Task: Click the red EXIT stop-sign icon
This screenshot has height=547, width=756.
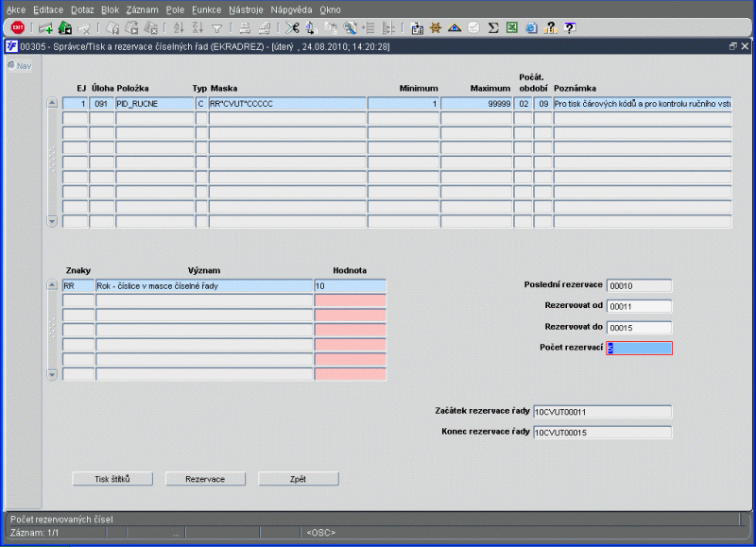Action: 18,28
